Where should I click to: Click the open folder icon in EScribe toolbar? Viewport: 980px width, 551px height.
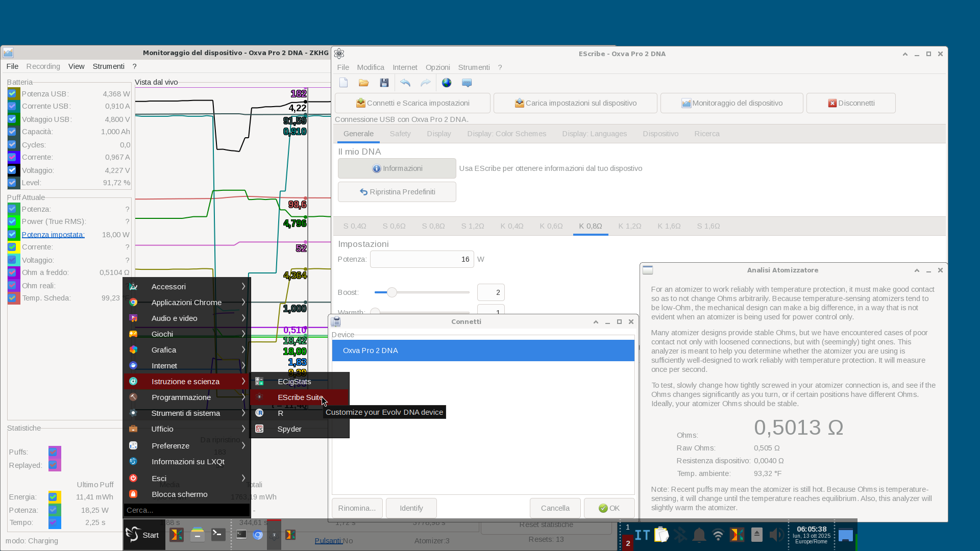pyautogui.click(x=363, y=83)
